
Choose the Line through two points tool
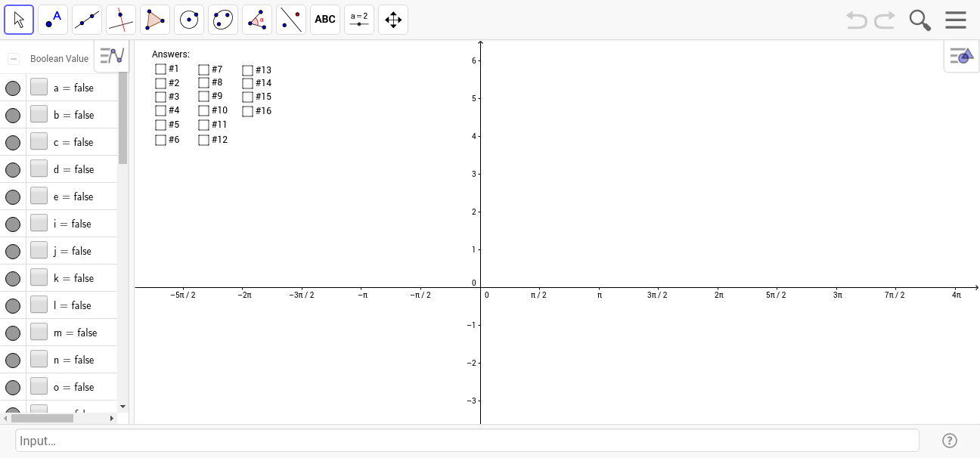coord(87,20)
